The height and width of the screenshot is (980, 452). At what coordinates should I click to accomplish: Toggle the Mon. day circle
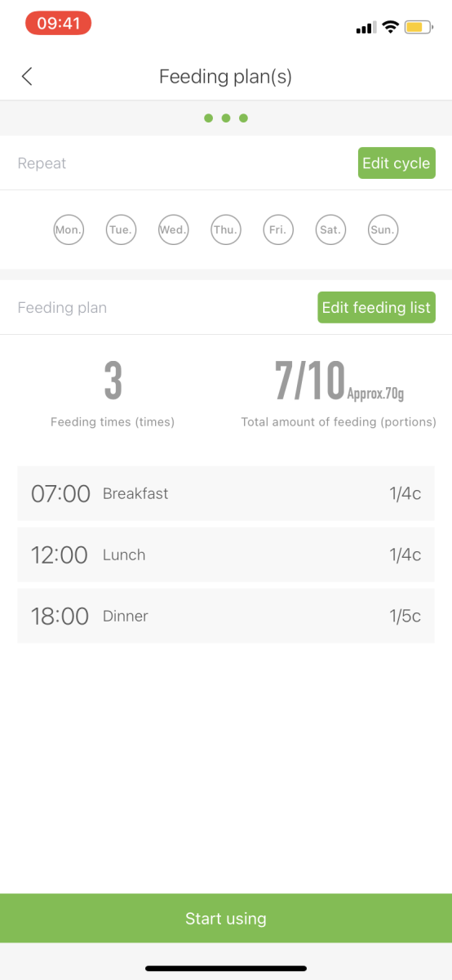point(69,230)
